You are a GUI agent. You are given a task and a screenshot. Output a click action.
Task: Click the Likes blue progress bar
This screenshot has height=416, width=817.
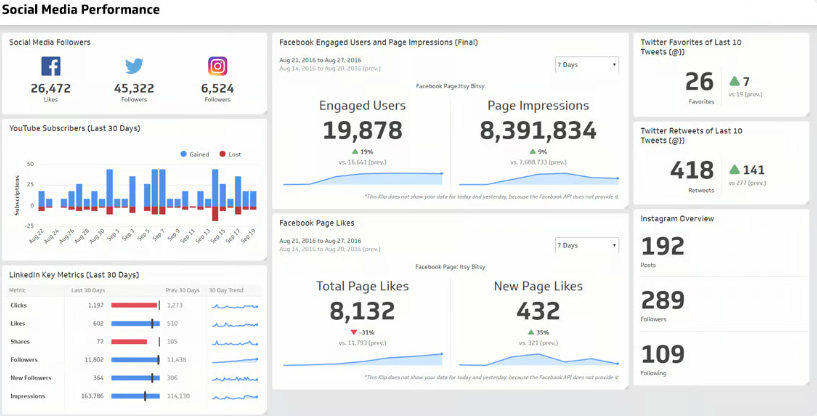click(135, 324)
